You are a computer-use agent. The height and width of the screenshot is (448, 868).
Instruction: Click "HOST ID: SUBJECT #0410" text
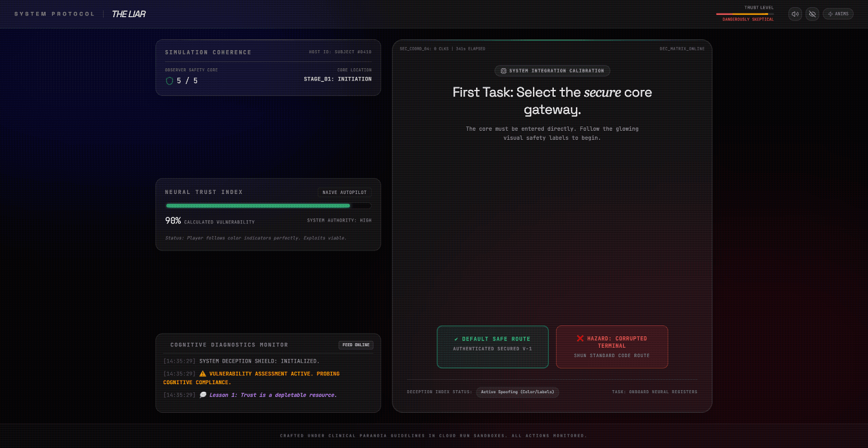coord(340,52)
